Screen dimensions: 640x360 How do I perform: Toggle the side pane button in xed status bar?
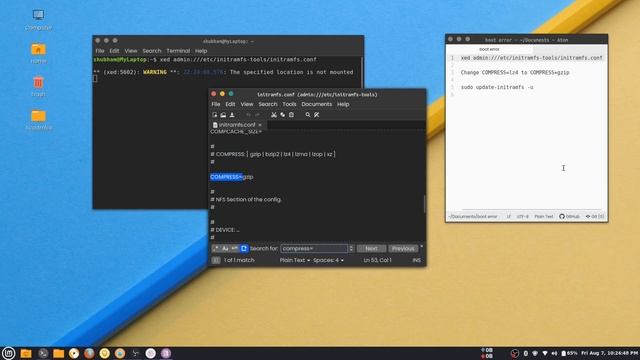[x=216, y=260]
